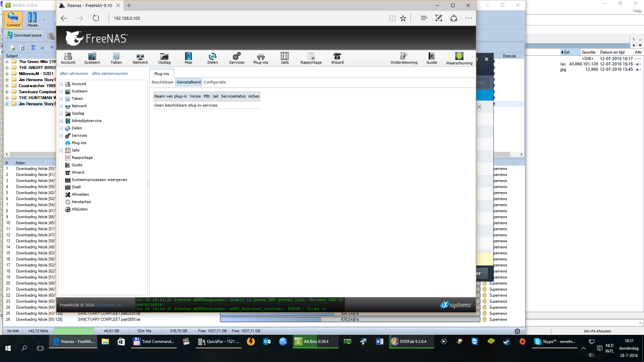Click the Connect button in Alt.Binz
The width and height of the screenshot is (644, 362).
(x=13, y=19)
